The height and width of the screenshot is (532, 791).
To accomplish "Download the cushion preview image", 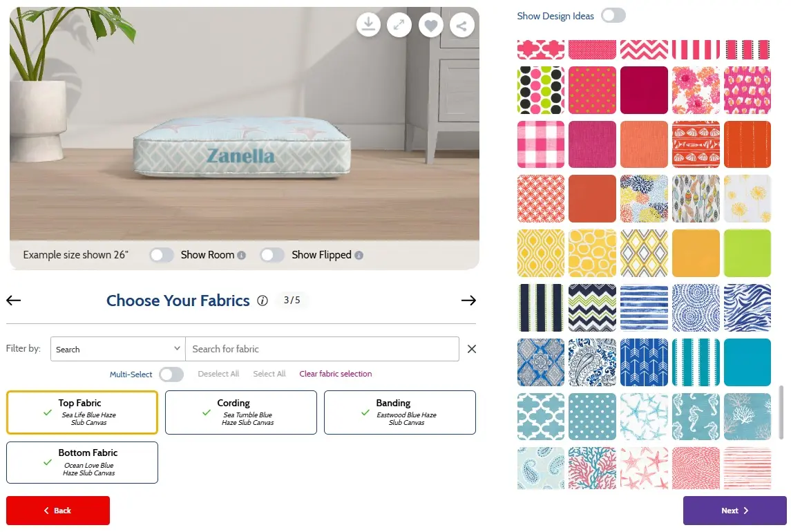I will point(369,26).
